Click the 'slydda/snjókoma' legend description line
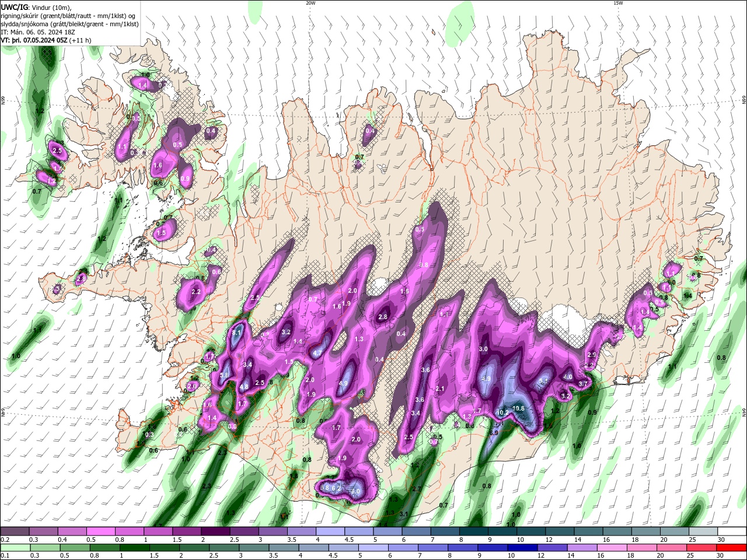The width and height of the screenshot is (747, 560). point(70,24)
